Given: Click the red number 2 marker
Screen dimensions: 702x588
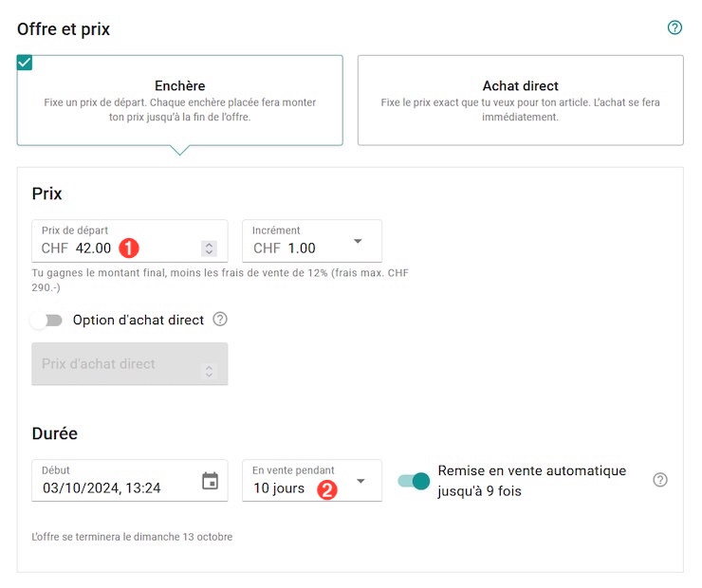Looking at the screenshot, I should click(326, 489).
